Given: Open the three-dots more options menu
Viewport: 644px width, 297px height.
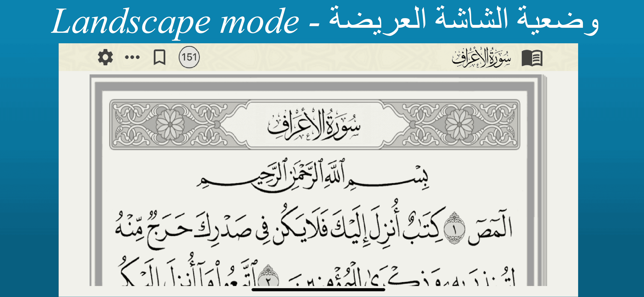Looking at the screenshot, I should point(132,57).
